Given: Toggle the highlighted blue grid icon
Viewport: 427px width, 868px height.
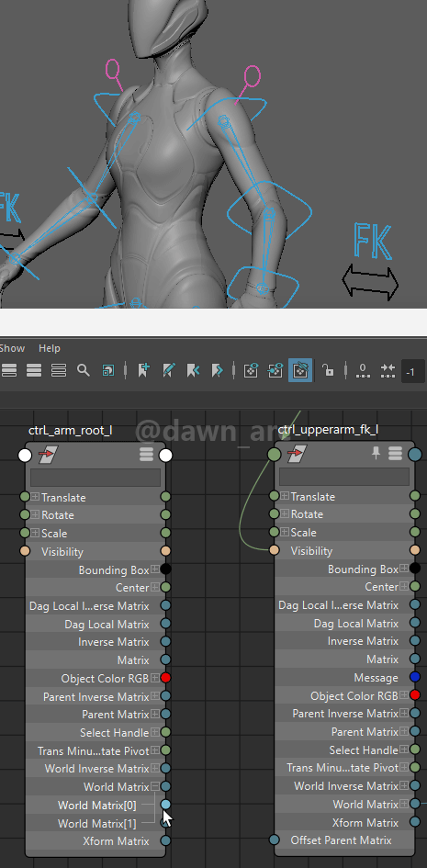Looking at the screenshot, I should [x=300, y=370].
